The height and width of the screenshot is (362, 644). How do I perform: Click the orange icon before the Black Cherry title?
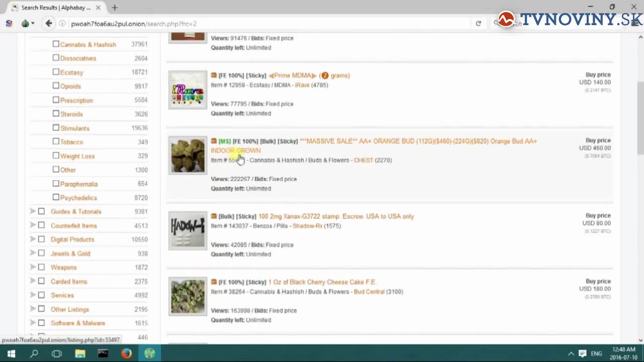click(214, 282)
